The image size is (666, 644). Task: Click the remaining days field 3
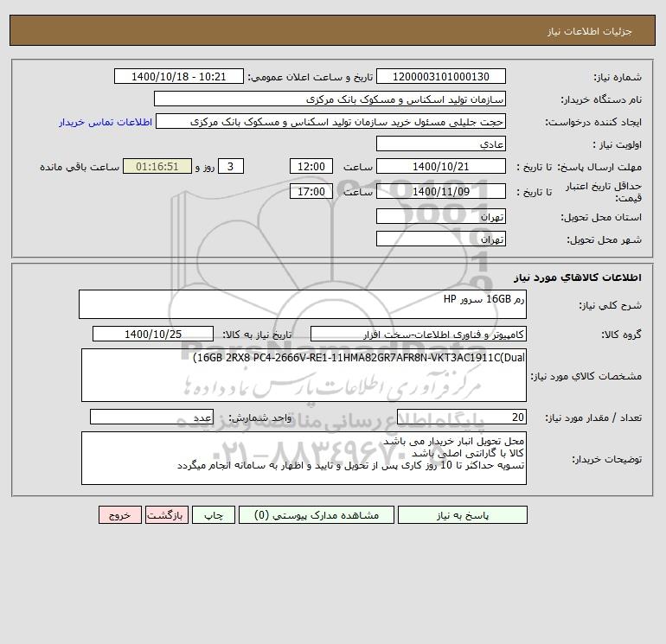(x=231, y=167)
